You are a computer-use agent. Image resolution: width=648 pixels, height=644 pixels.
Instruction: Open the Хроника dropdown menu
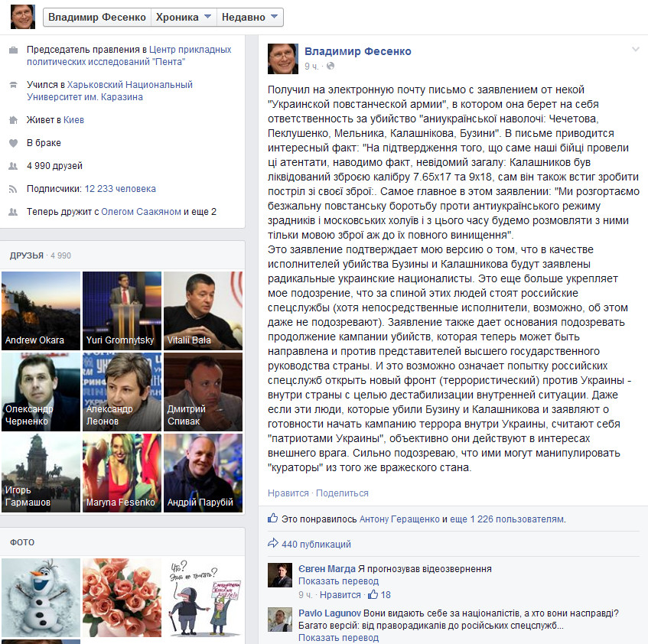(x=184, y=18)
